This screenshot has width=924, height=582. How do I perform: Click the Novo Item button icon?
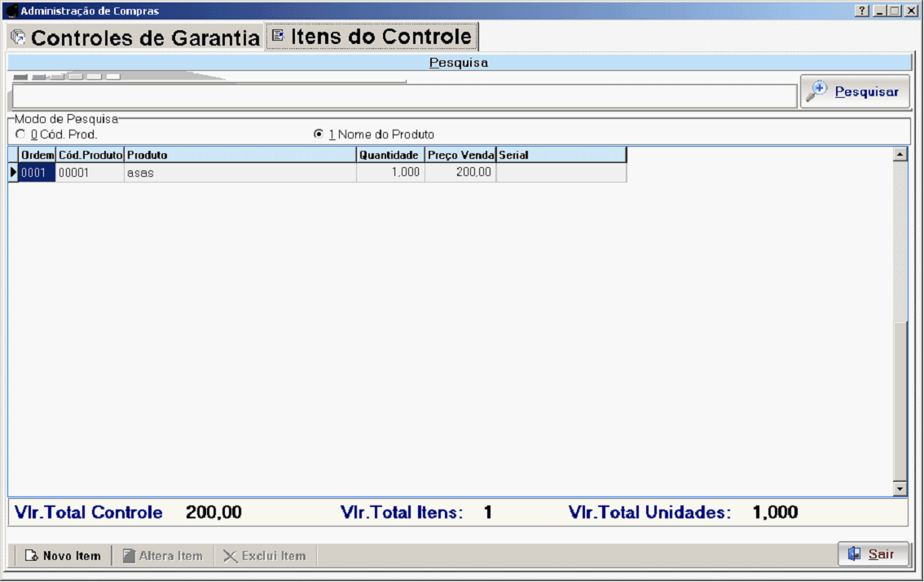[x=32, y=556]
